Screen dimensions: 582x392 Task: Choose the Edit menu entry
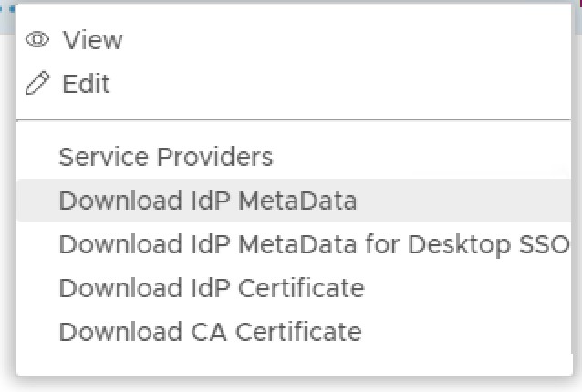coord(86,85)
